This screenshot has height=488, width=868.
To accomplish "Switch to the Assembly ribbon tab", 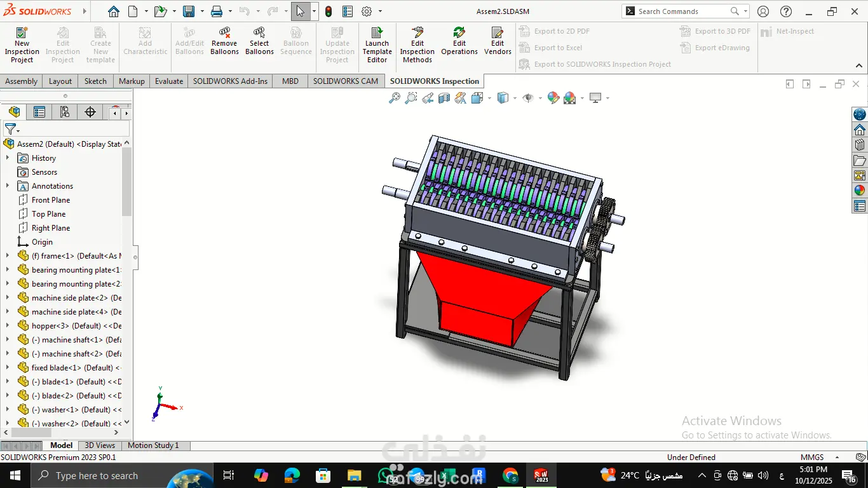I will pyautogui.click(x=22, y=81).
